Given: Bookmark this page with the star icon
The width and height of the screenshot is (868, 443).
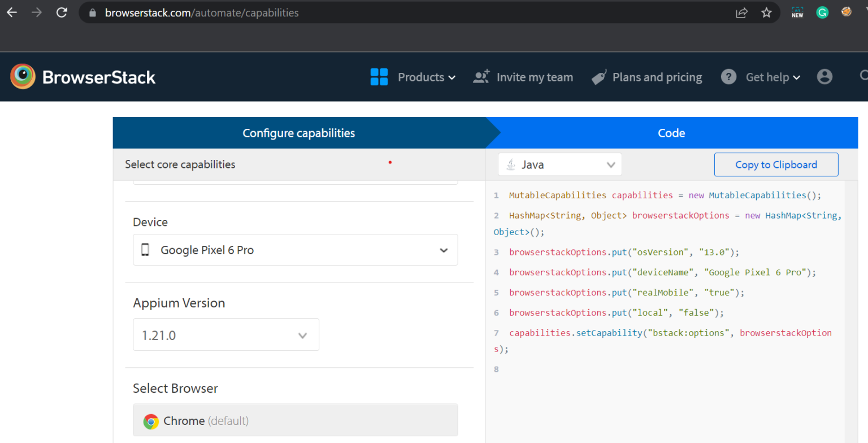Looking at the screenshot, I should click(x=766, y=12).
